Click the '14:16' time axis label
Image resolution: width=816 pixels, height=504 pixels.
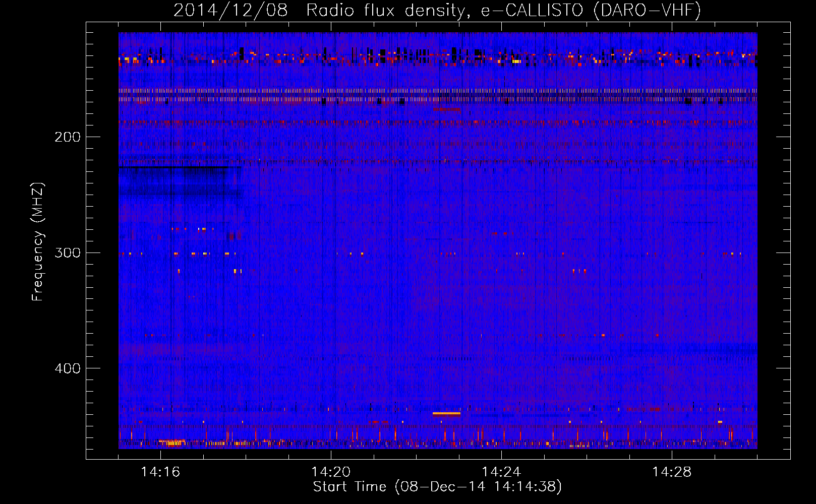click(160, 472)
